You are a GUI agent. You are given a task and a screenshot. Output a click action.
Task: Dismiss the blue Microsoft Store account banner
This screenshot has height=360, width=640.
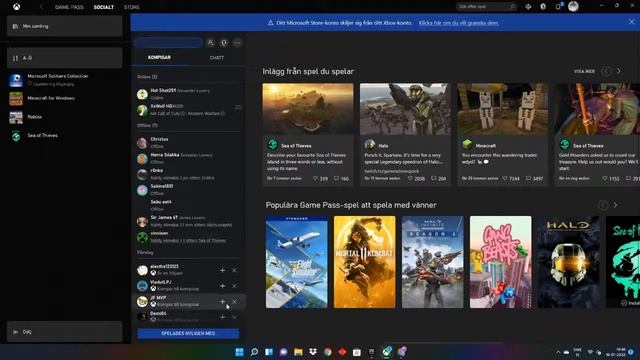click(x=631, y=22)
